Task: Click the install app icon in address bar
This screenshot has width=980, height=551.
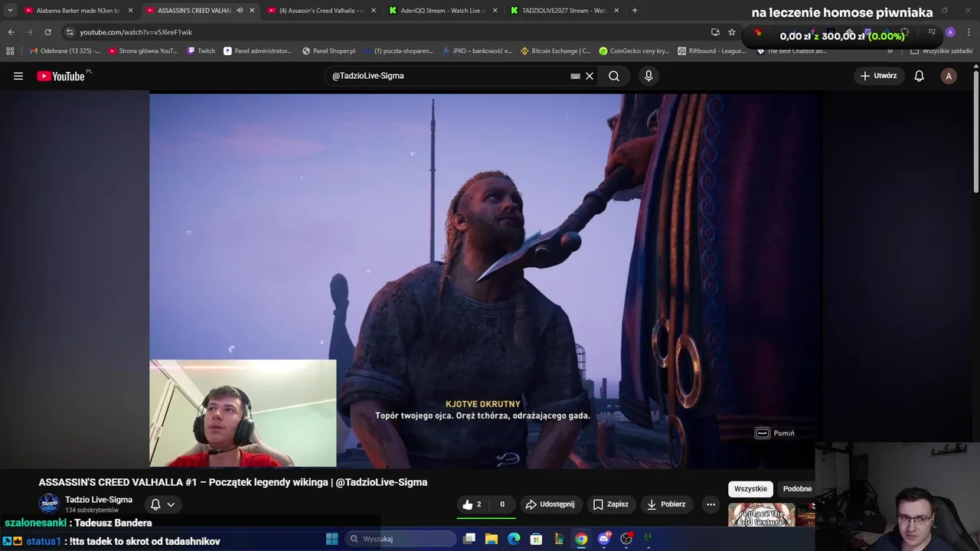Action: (x=715, y=32)
